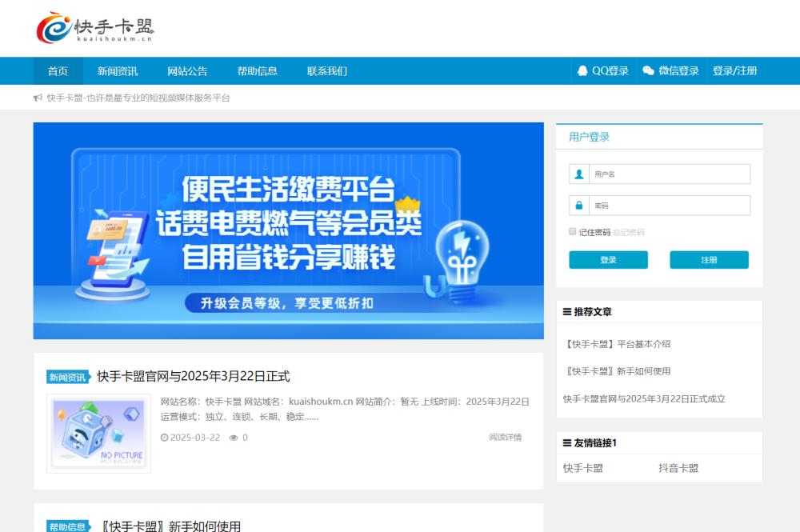Click the 注册 button in login panel
The height and width of the screenshot is (532, 800).
pyautogui.click(x=709, y=260)
